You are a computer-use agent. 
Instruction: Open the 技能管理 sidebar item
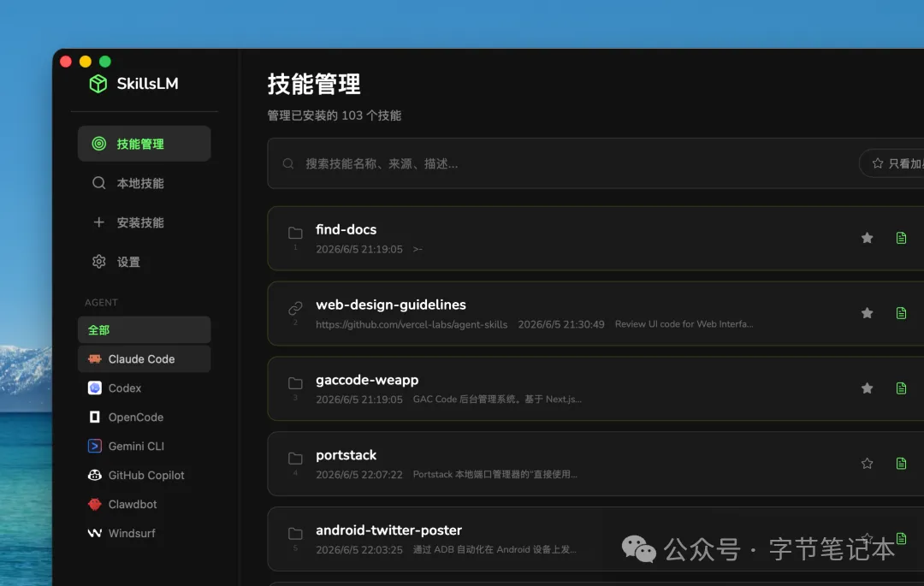tap(144, 144)
